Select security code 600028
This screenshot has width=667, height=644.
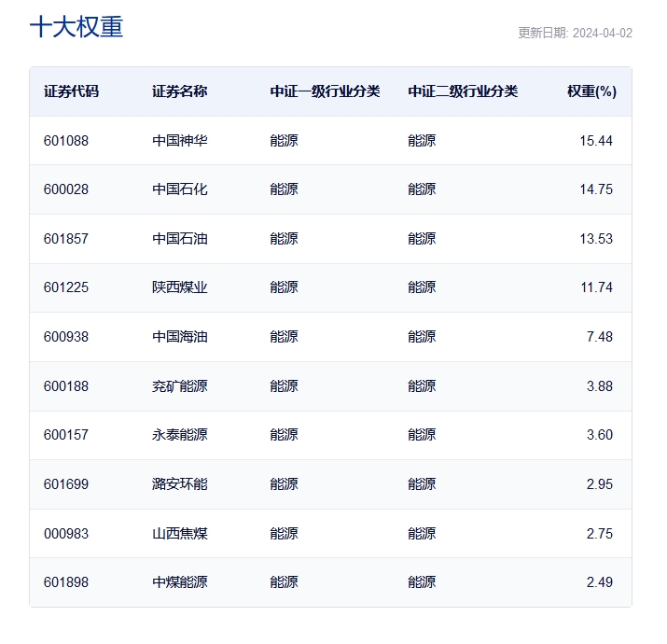click(66, 189)
